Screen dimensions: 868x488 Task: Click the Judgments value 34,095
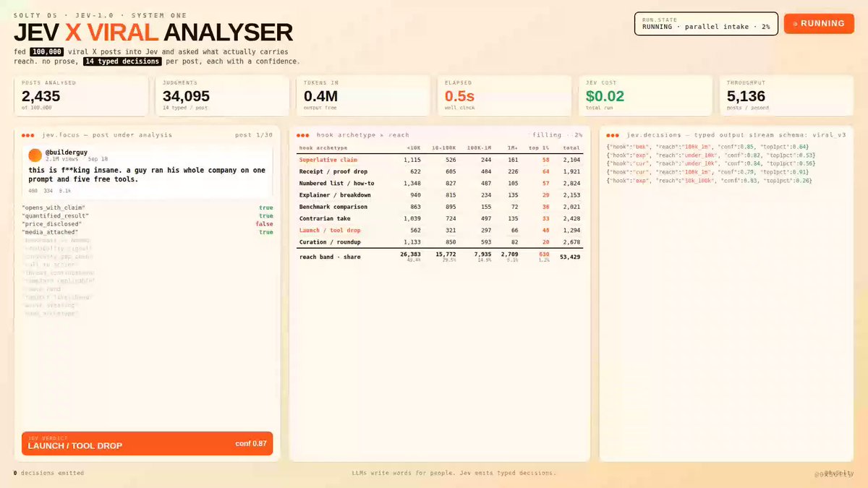[187, 96]
